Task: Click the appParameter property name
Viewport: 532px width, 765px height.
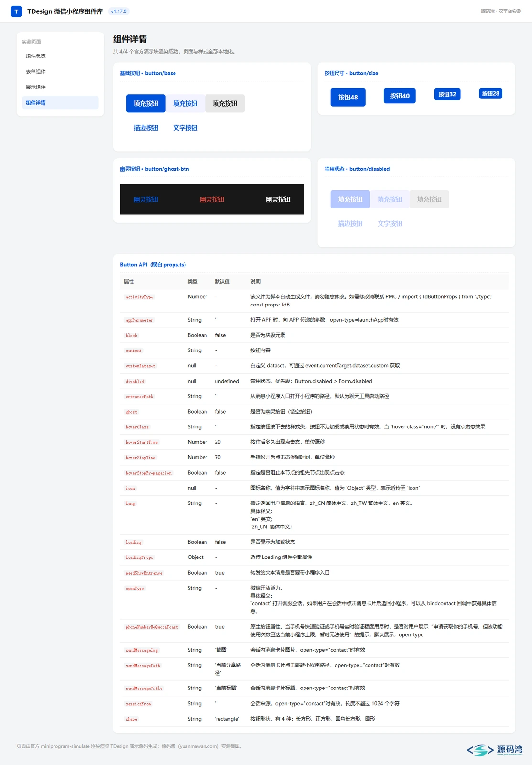Action: pyautogui.click(x=139, y=320)
